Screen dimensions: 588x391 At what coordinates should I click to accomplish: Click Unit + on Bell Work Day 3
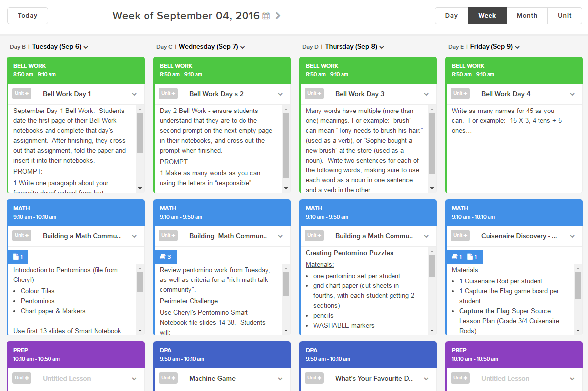click(x=314, y=94)
